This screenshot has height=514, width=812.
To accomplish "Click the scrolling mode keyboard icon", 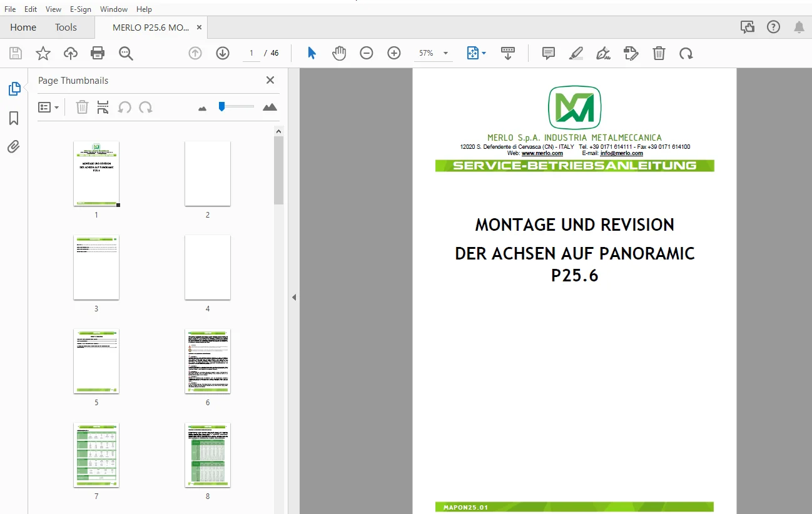I will 508,53.
